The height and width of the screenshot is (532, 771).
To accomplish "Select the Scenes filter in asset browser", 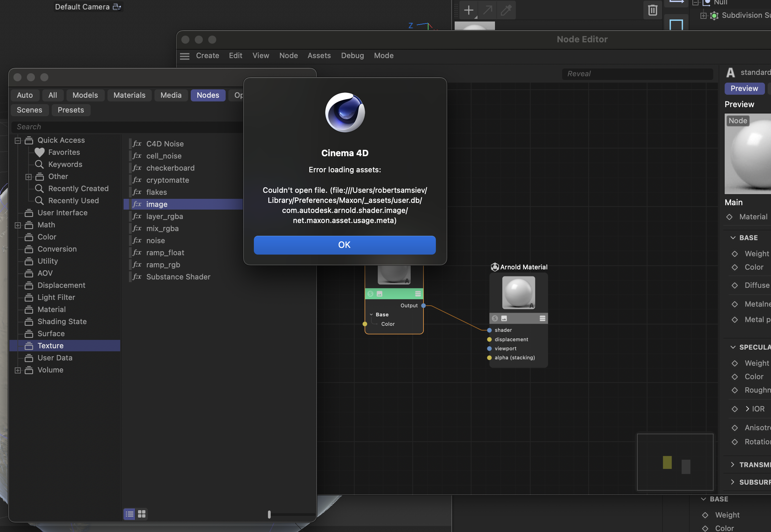I will (x=30, y=110).
